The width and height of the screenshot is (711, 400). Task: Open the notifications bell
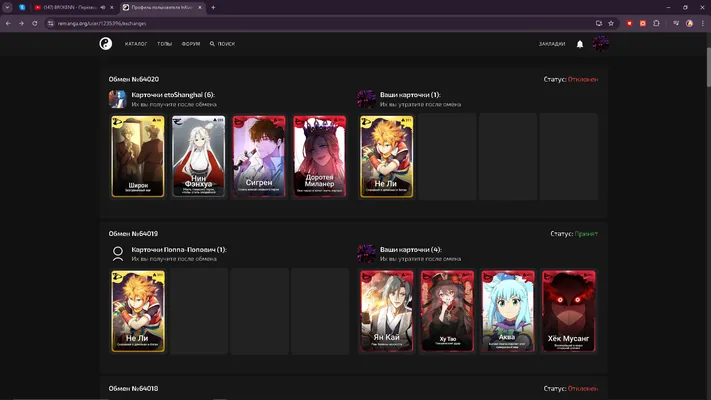(580, 44)
